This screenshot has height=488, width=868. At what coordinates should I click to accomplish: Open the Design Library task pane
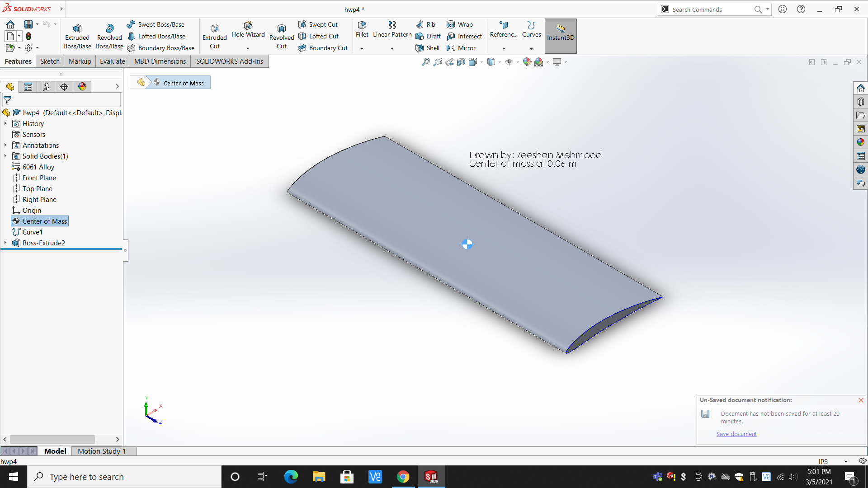861,102
